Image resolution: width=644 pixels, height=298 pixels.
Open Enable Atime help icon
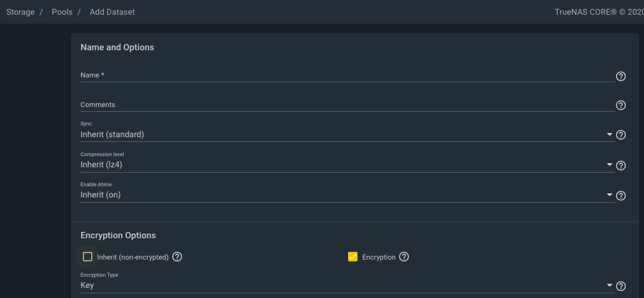click(x=621, y=196)
